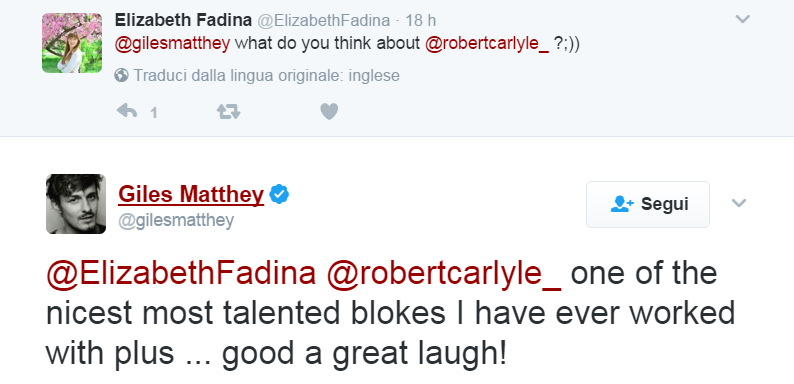Click the grey @gilesmatthey handle under name
794x384 pixels.
176,221
